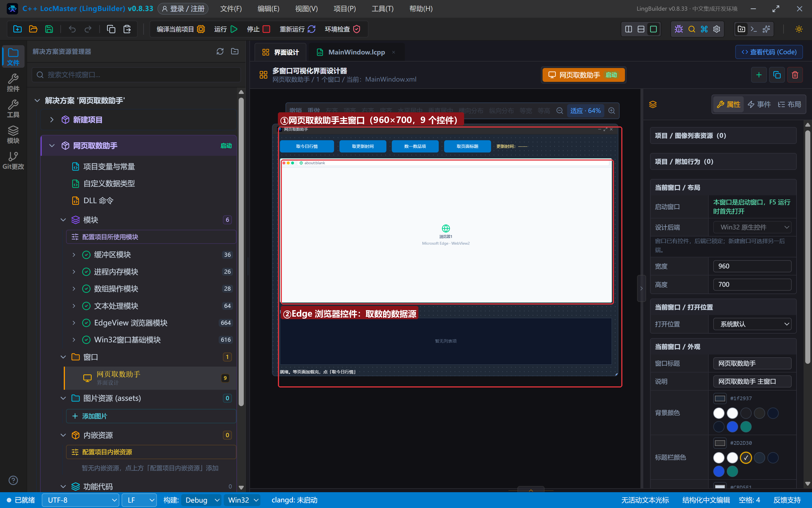Switch to split horizontal layout icon

click(641, 29)
